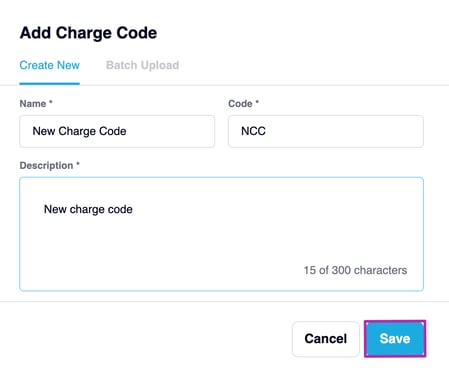Screen dimensions: 449x372
Task: Click the required asterisk beside Name
Action: click(x=51, y=102)
